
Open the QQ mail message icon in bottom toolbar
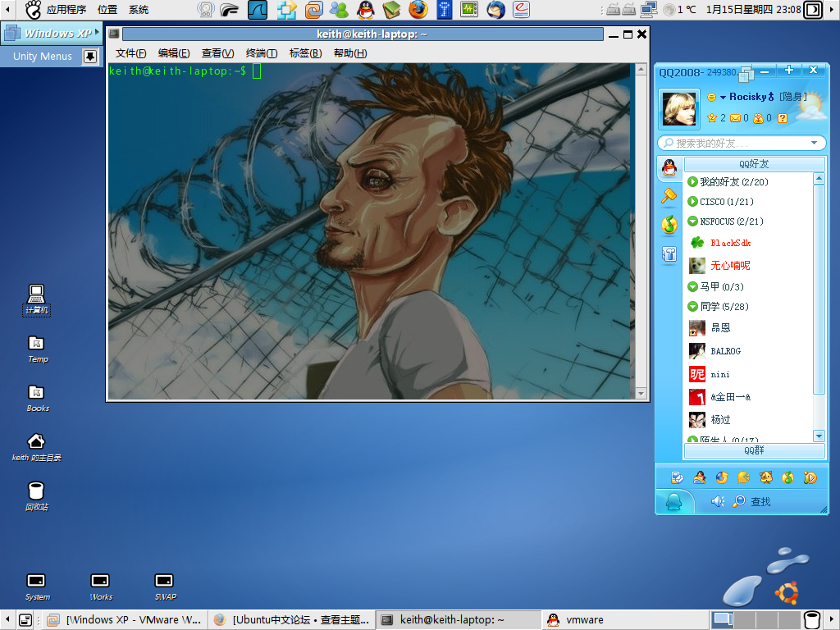677,477
